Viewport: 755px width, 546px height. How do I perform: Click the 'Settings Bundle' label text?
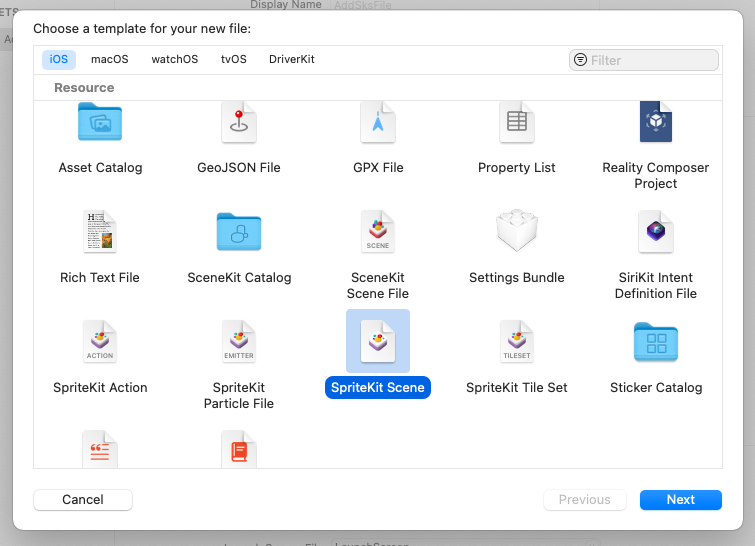coord(517,278)
